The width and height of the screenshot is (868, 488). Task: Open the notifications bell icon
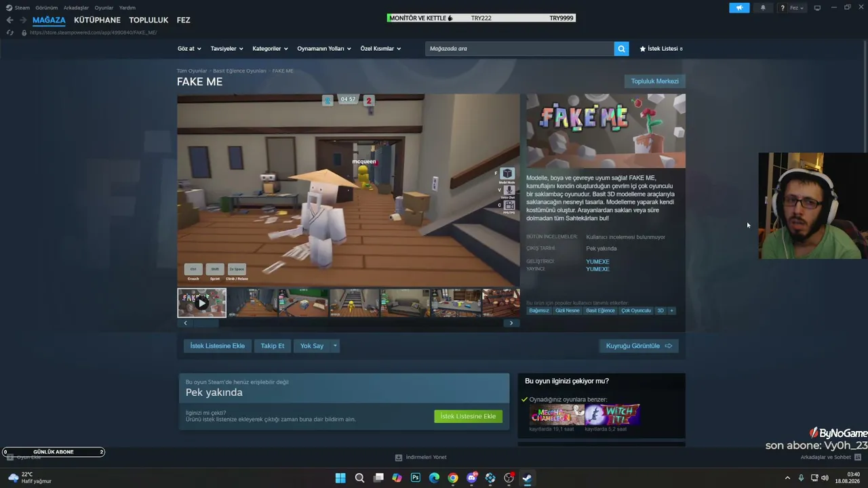point(763,8)
